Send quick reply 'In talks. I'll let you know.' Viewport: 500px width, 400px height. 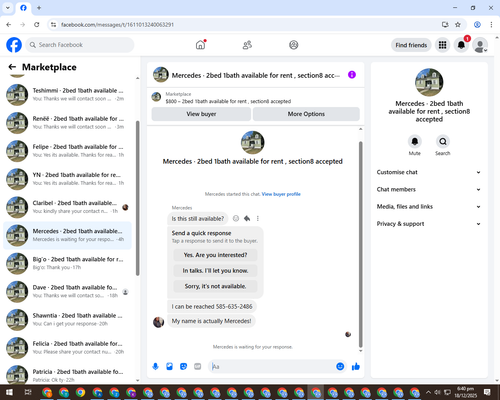point(215,271)
